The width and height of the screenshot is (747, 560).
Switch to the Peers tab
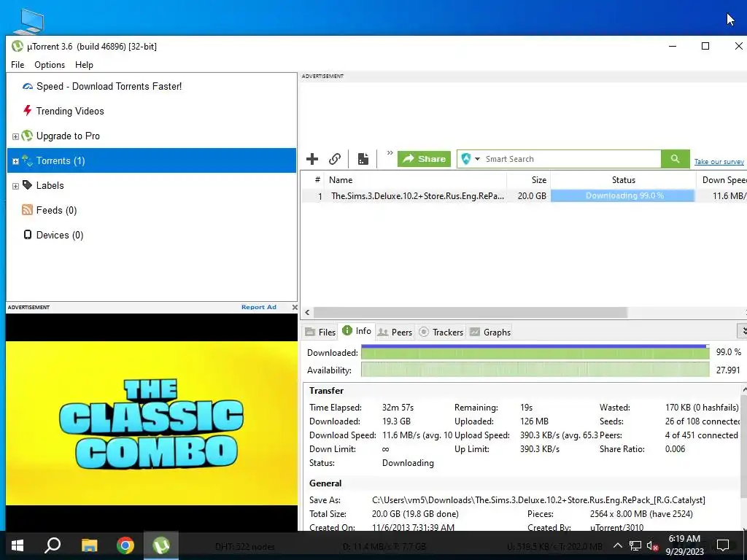click(395, 332)
